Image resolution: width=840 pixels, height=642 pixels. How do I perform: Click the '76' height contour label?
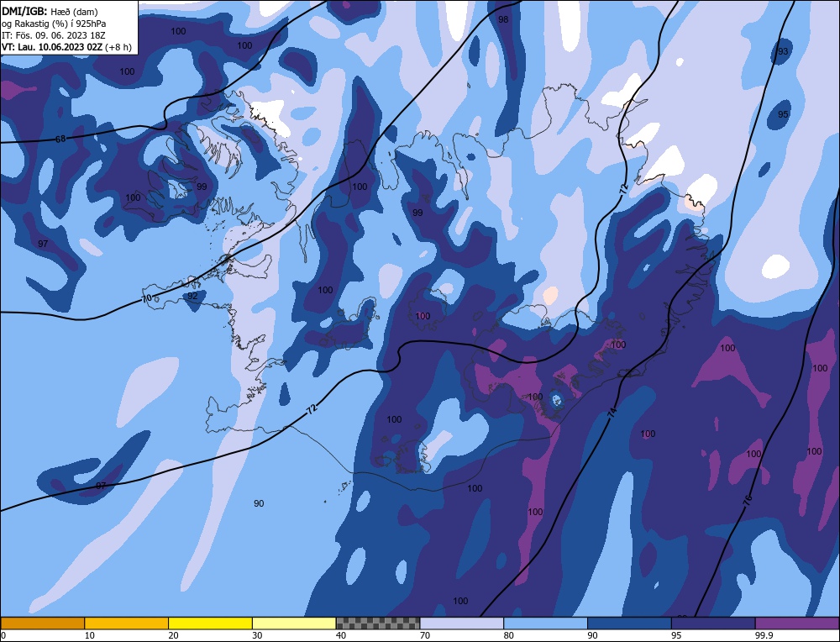point(748,501)
